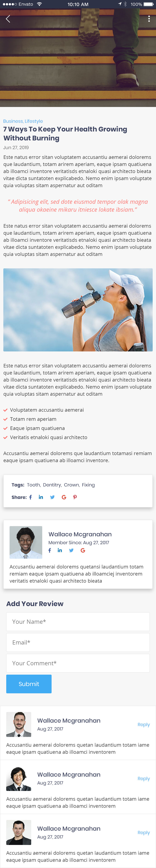The width and height of the screenshot is (156, 868).
Task: Tap the woman drinking water photo
Action: (78, 310)
